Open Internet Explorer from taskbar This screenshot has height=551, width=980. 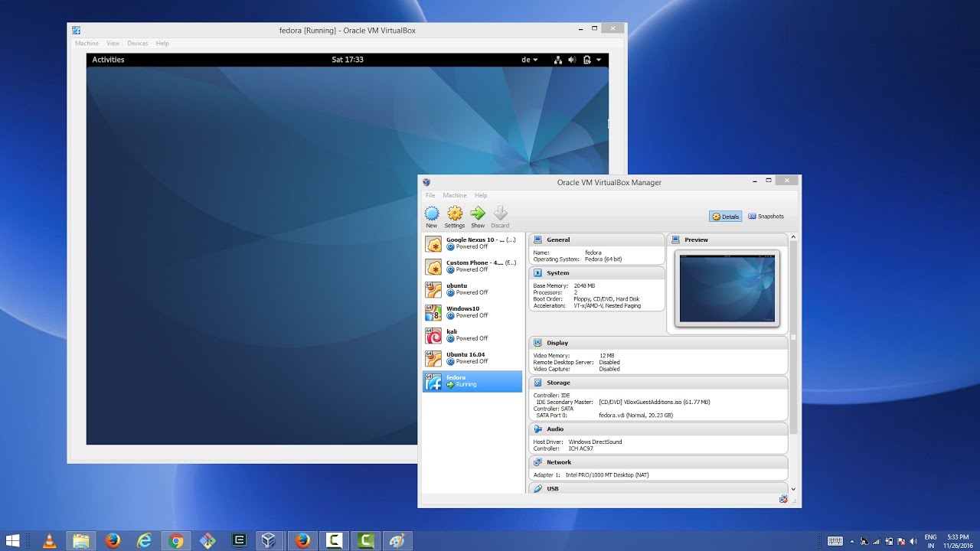pyautogui.click(x=144, y=540)
